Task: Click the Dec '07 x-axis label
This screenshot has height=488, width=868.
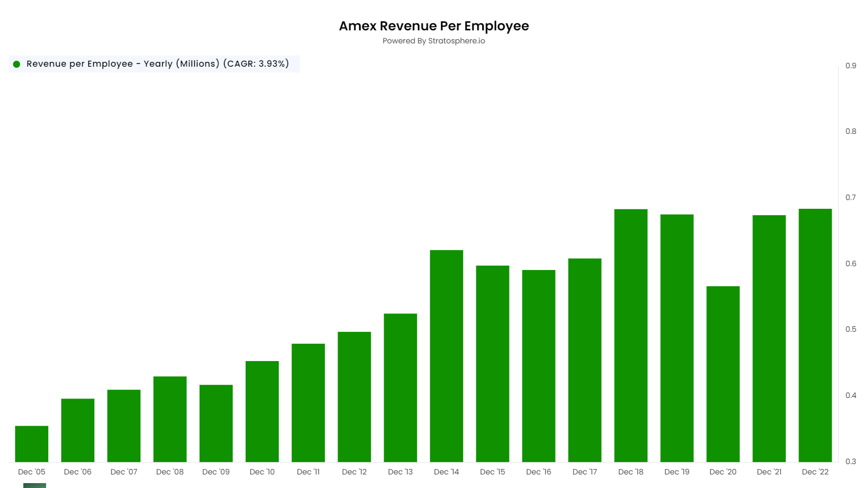Action: click(x=124, y=472)
